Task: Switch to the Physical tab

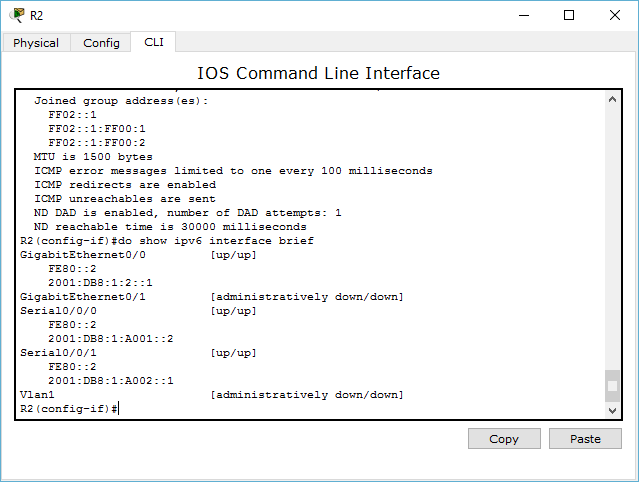Action: tap(36, 43)
